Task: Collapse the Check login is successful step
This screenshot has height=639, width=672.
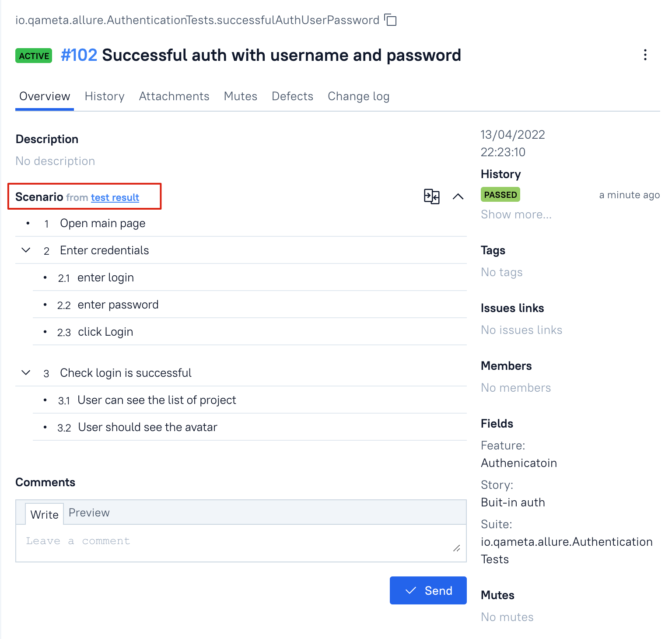Action: [x=26, y=373]
